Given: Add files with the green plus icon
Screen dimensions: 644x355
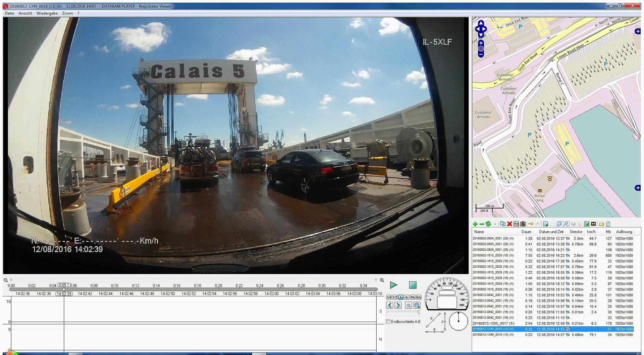Looking at the screenshot, I should pos(475,224).
